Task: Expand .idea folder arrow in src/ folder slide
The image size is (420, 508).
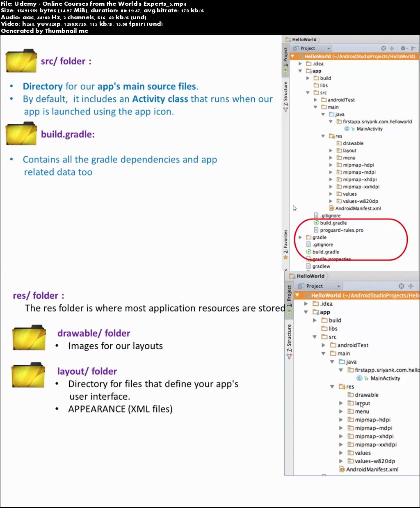Action: coord(300,64)
